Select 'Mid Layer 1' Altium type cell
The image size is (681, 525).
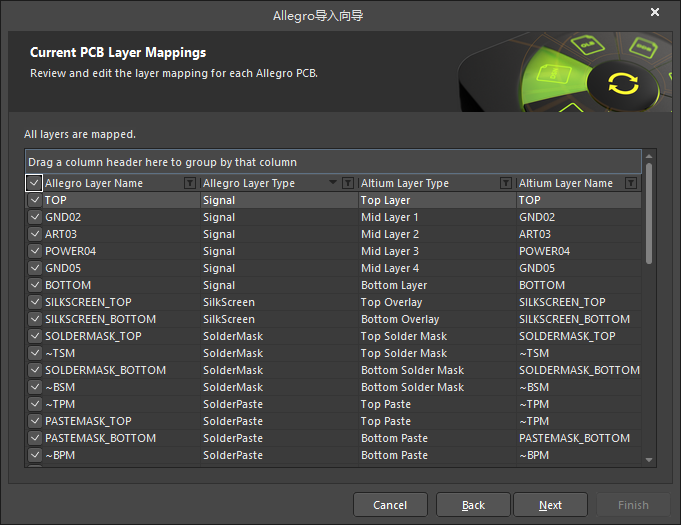pyautogui.click(x=437, y=217)
